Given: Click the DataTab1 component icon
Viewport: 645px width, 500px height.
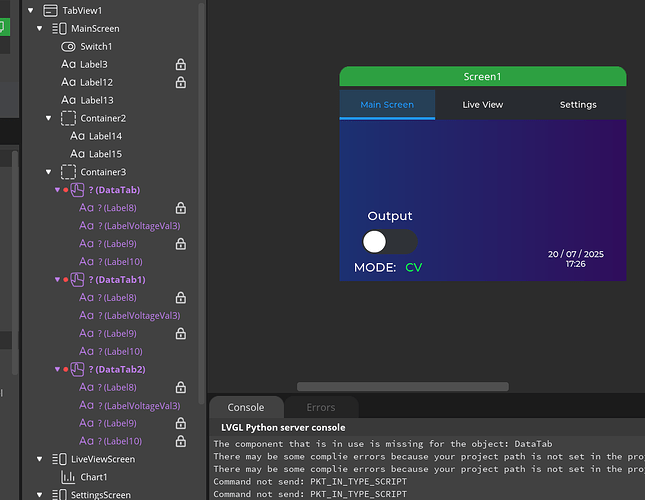Looking at the screenshot, I should 77,280.
